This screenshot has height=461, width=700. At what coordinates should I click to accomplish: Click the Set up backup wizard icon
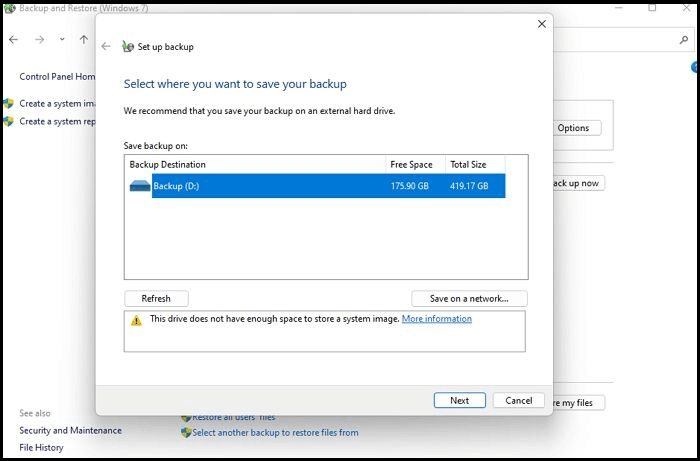[x=128, y=46]
